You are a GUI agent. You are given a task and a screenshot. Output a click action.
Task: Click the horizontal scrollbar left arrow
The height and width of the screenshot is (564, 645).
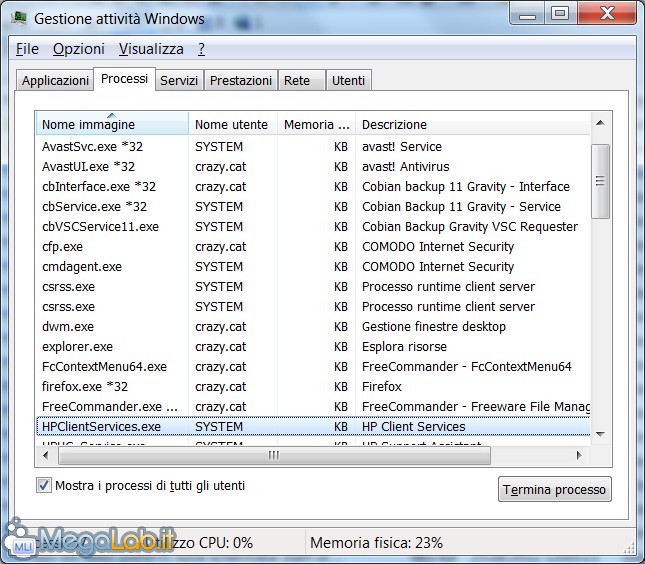[x=46, y=455]
